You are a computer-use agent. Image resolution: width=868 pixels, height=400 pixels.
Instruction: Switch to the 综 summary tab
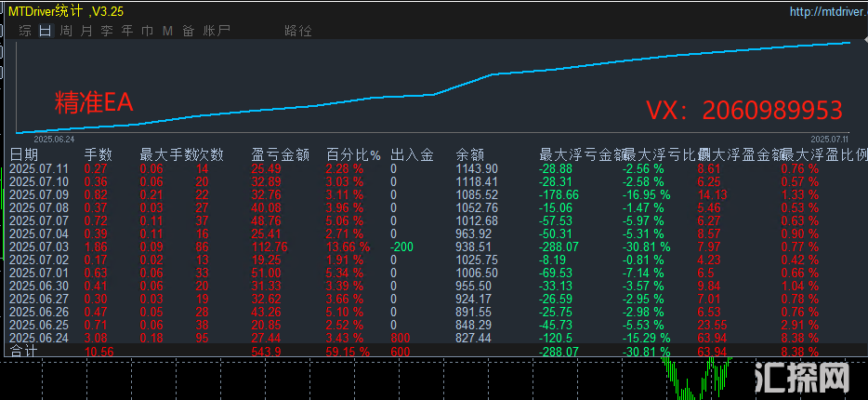click(x=25, y=31)
